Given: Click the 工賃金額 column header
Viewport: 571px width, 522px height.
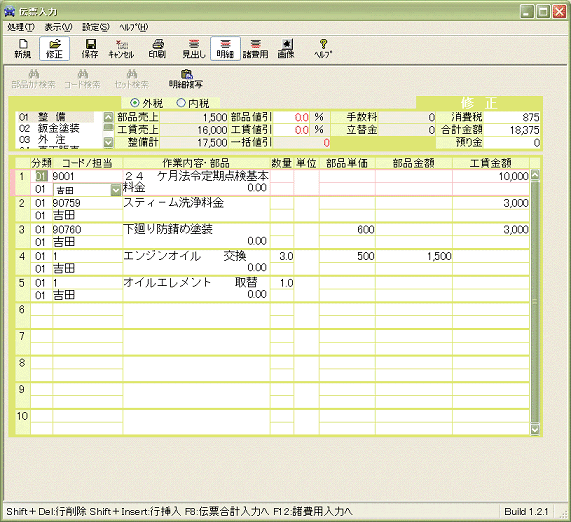Looking at the screenshot, I should pos(491,163).
